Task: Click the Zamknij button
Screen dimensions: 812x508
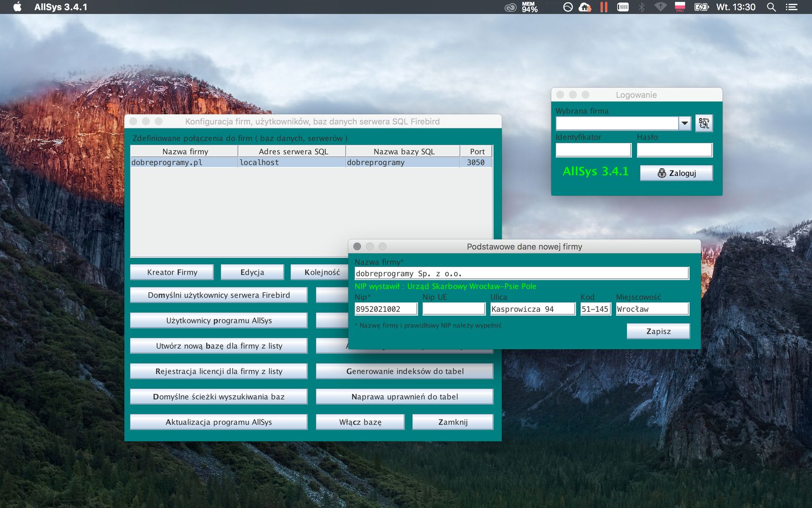Action: coord(453,422)
